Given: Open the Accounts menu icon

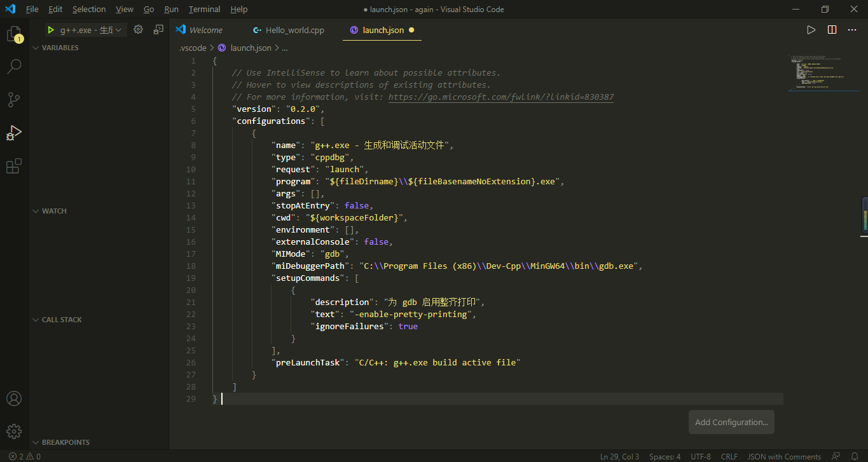Looking at the screenshot, I should [x=14, y=398].
